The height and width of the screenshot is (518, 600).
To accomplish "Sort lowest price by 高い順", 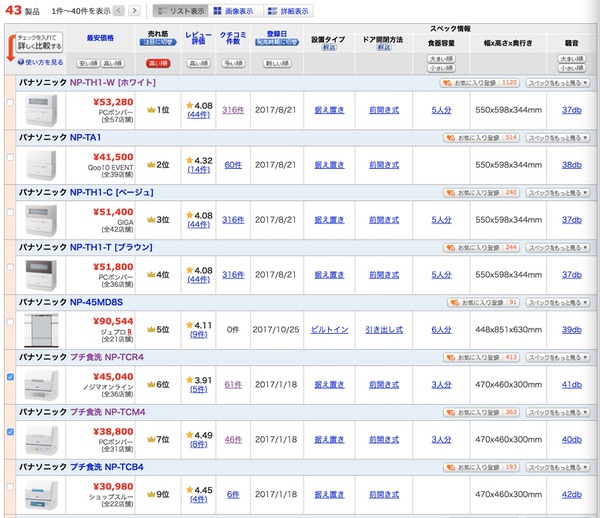I will click(x=112, y=64).
